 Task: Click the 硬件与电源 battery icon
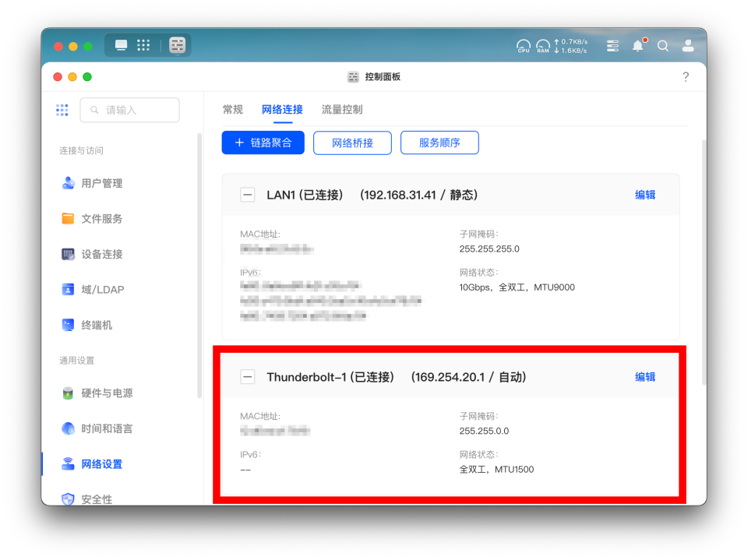[x=69, y=393]
